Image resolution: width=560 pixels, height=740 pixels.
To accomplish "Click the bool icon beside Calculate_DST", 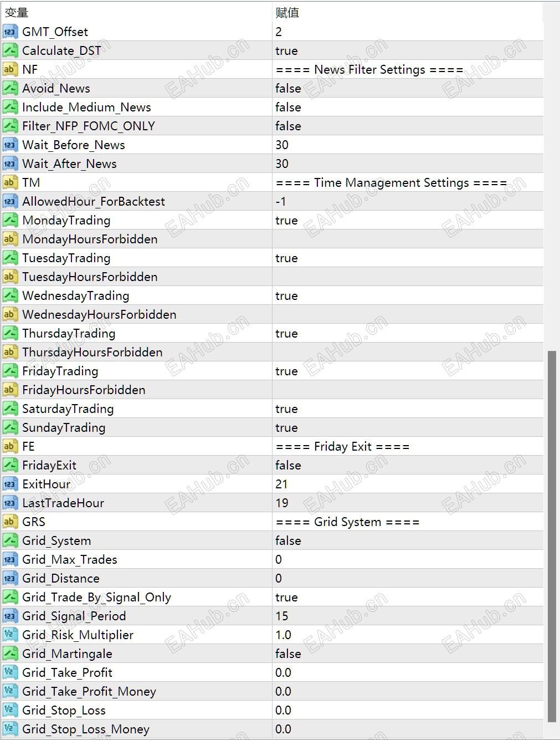I will point(10,50).
